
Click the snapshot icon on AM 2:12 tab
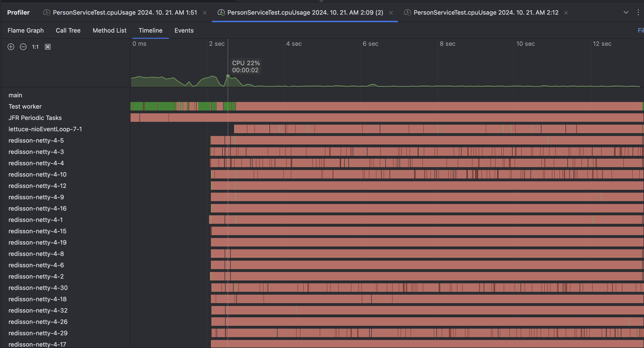[x=408, y=13]
